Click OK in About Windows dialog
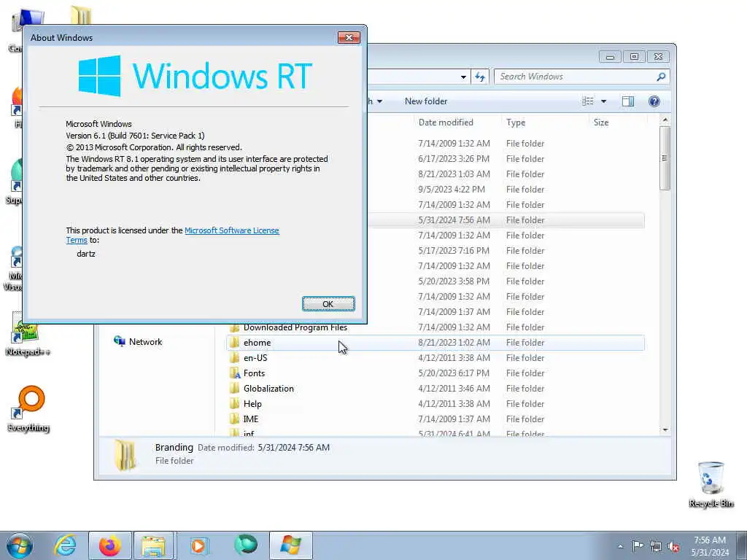 (328, 304)
